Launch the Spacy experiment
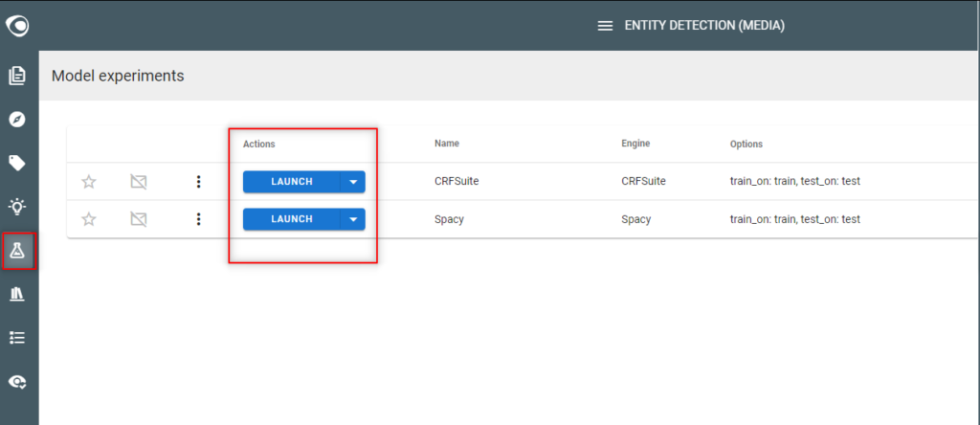980x425 pixels. coord(291,219)
